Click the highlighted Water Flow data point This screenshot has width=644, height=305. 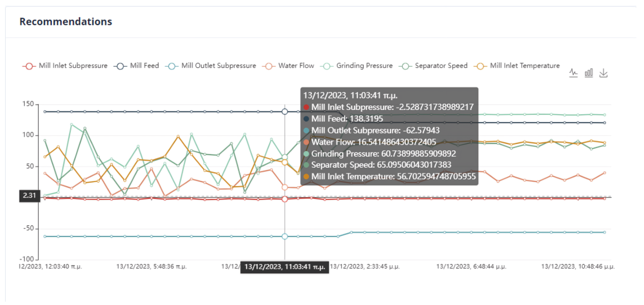pyautogui.click(x=285, y=187)
